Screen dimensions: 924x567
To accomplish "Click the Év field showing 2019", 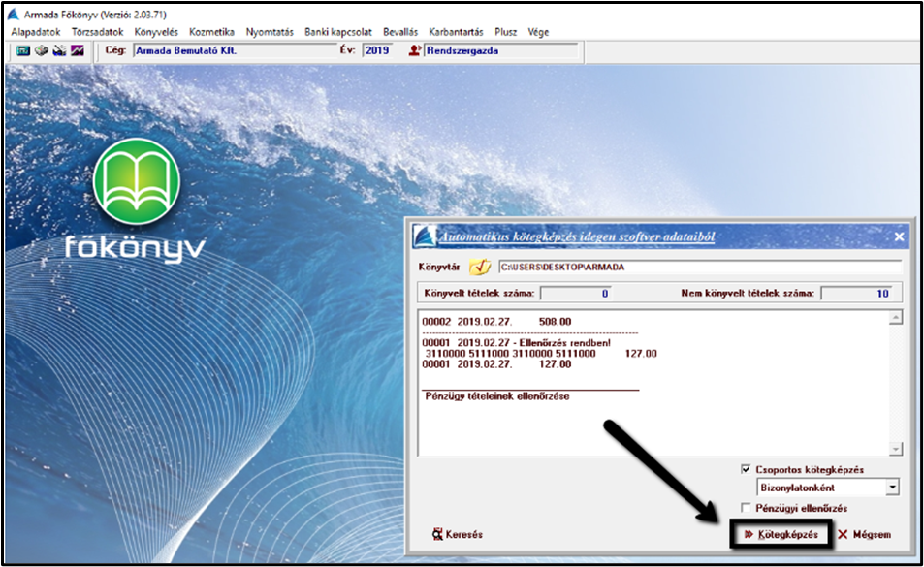I will point(378,50).
